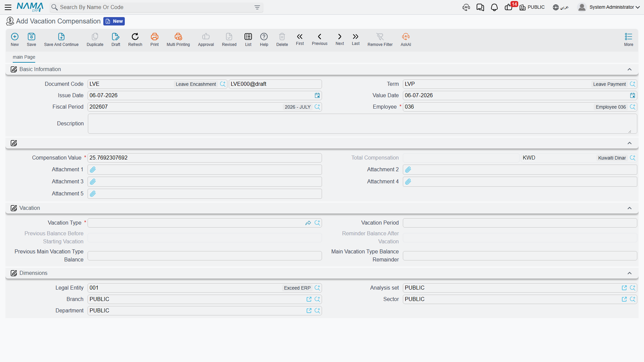Switch to the main Page tab
Viewport: 644px width, 362px height.
24,57
